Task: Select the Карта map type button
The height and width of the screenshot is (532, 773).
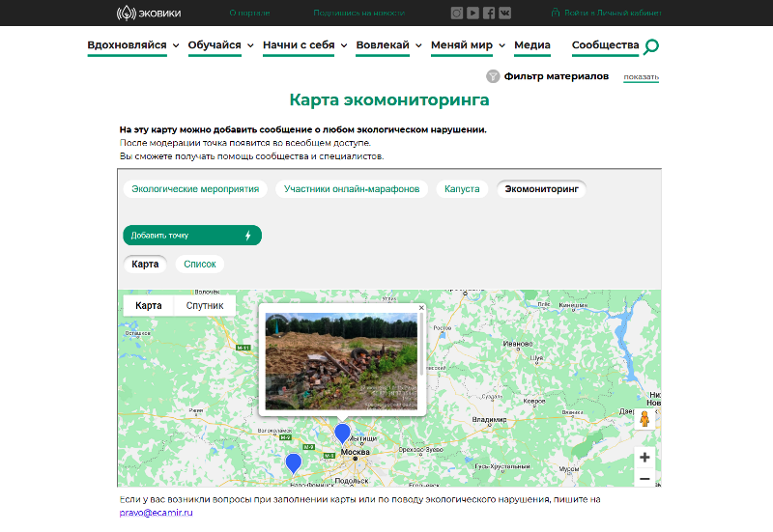Action: pos(149,306)
